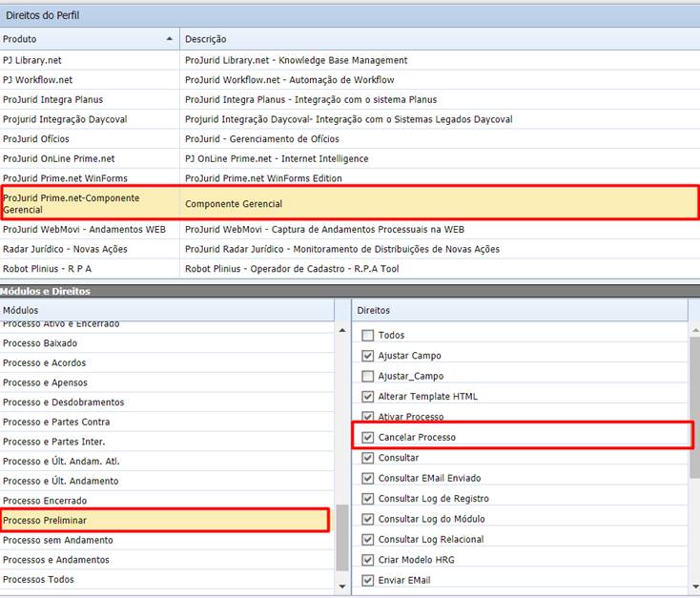Sort by the Produto column header
This screenshot has width=700, height=598.
point(90,39)
